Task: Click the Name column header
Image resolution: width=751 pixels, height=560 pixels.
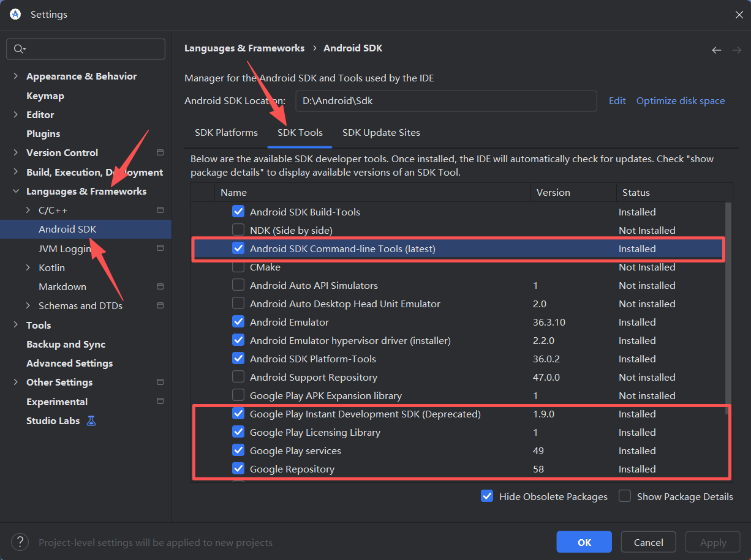Action: tap(372, 192)
